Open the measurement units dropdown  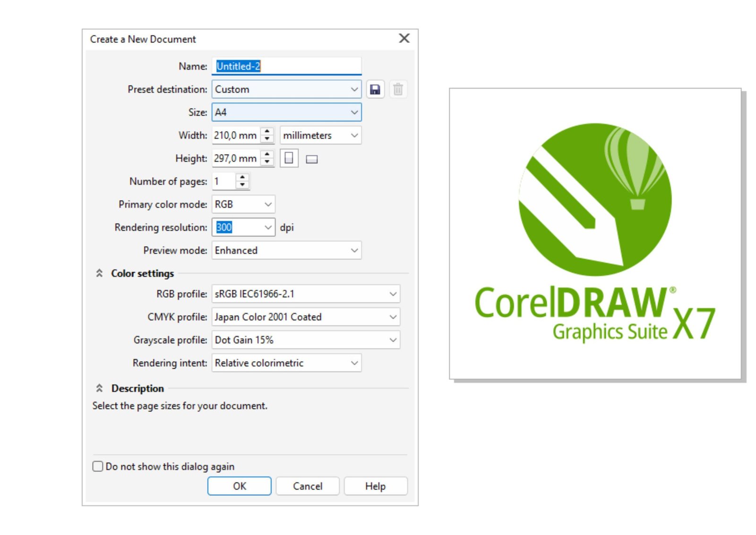354,135
